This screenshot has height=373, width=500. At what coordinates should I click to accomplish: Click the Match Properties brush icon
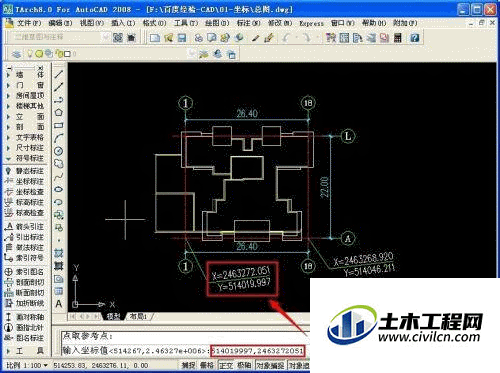click(x=269, y=38)
